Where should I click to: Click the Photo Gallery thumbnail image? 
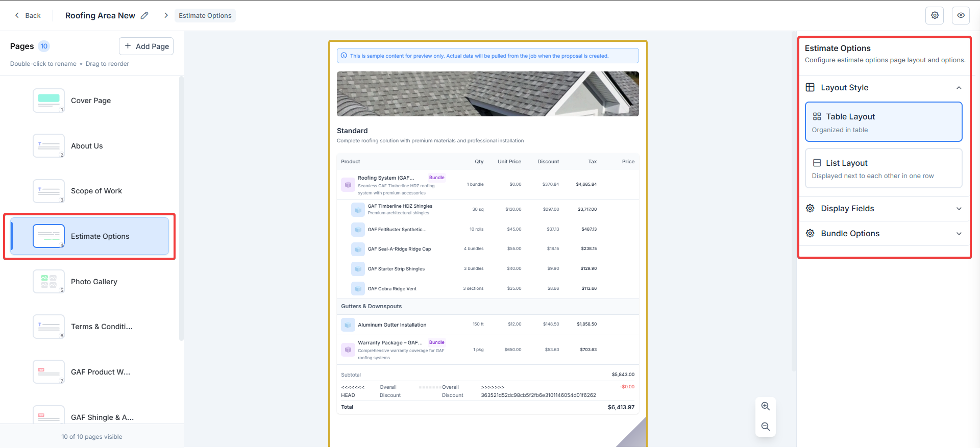48,282
